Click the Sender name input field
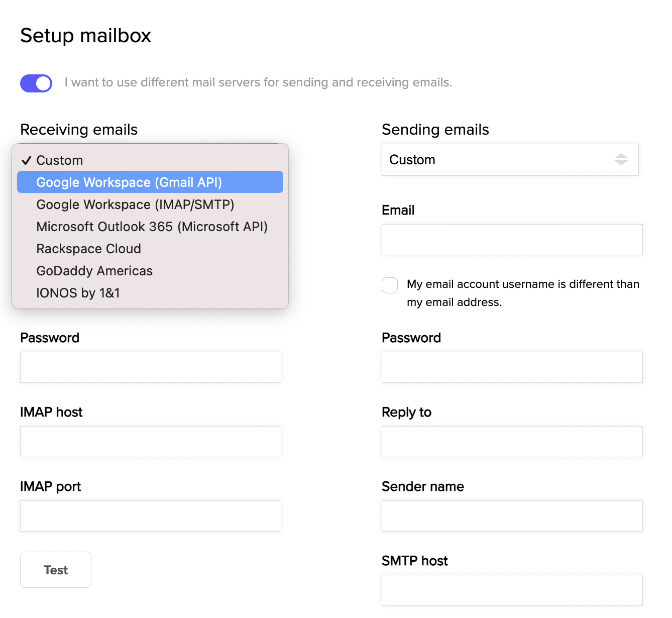The width and height of the screenshot is (672, 618). 512,516
